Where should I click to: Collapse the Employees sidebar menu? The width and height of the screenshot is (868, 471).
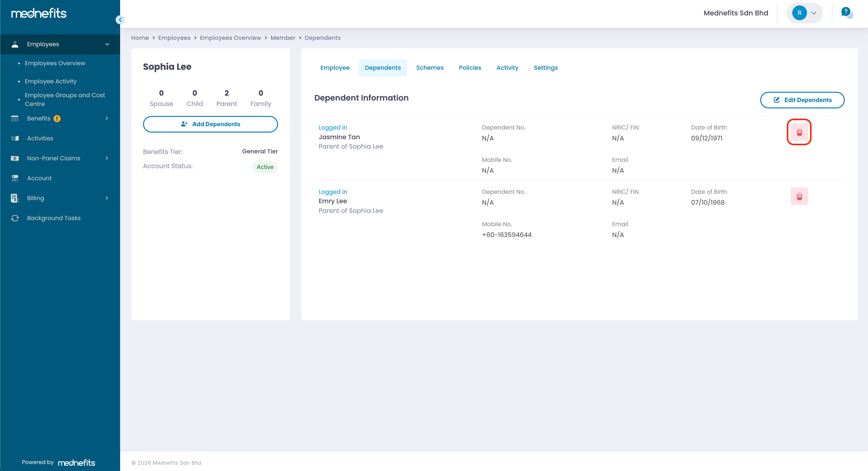107,44
